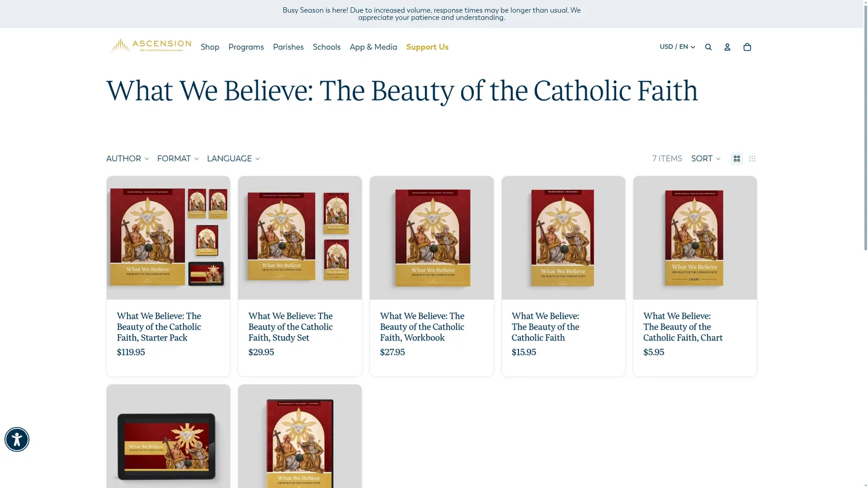
Task: Open the SORT dropdown
Action: coord(706,158)
